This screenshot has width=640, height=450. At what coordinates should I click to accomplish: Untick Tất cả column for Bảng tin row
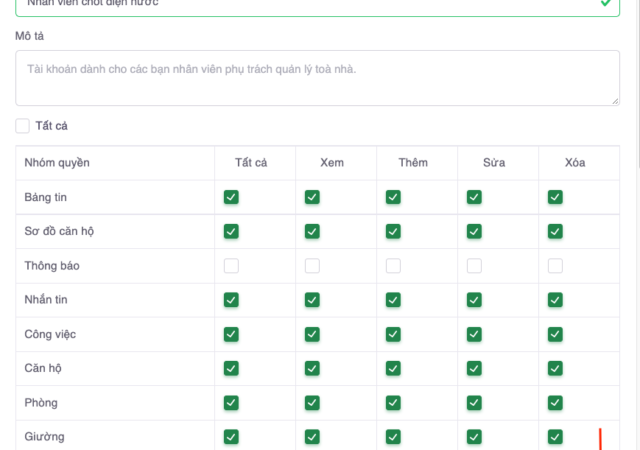pyautogui.click(x=231, y=198)
